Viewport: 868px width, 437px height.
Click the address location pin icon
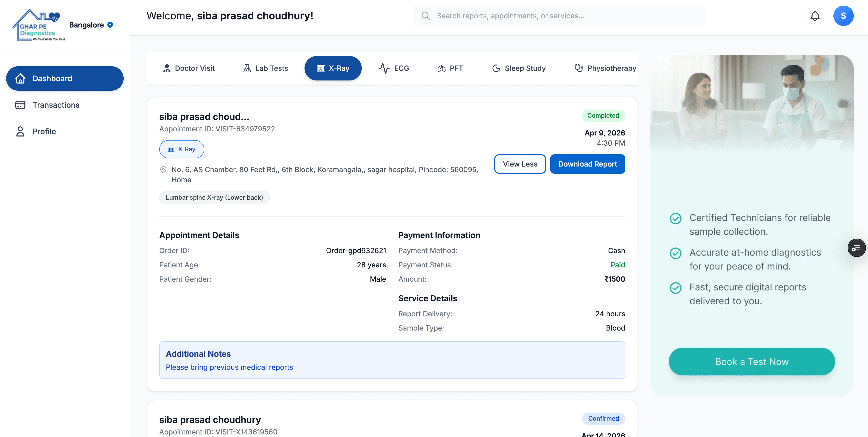coord(163,170)
